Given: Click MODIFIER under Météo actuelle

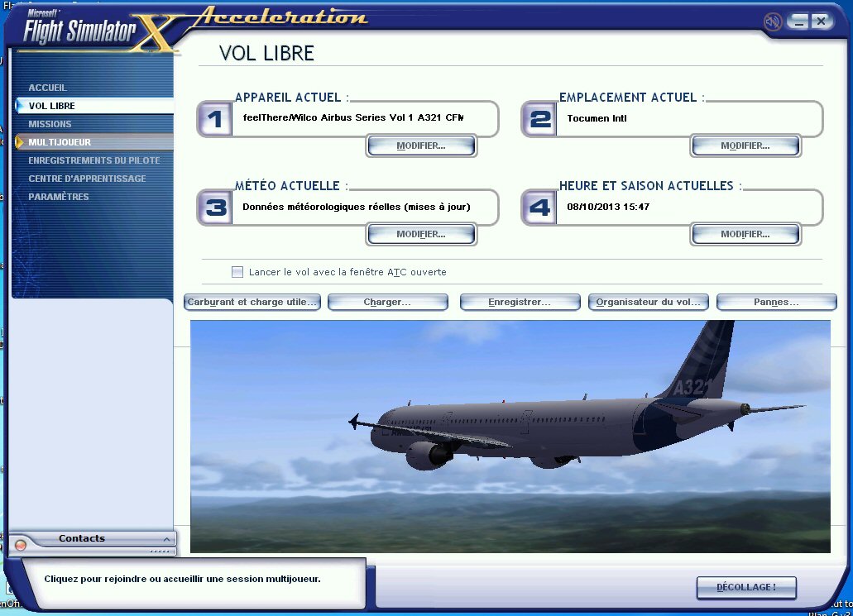Looking at the screenshot, I should pyautogui.click(x=421, y=234).
